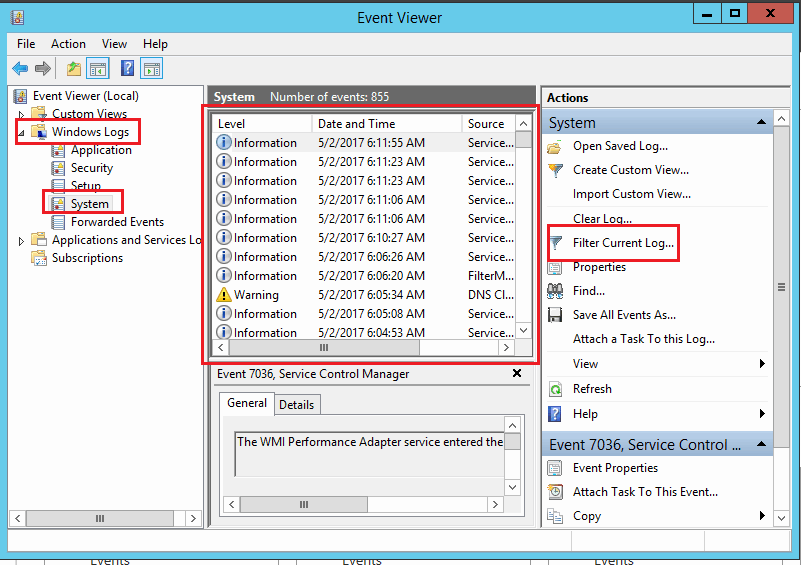Collapse the System actions section header
Viewport: 801px width, 565px height.
[x=761, y=122]
